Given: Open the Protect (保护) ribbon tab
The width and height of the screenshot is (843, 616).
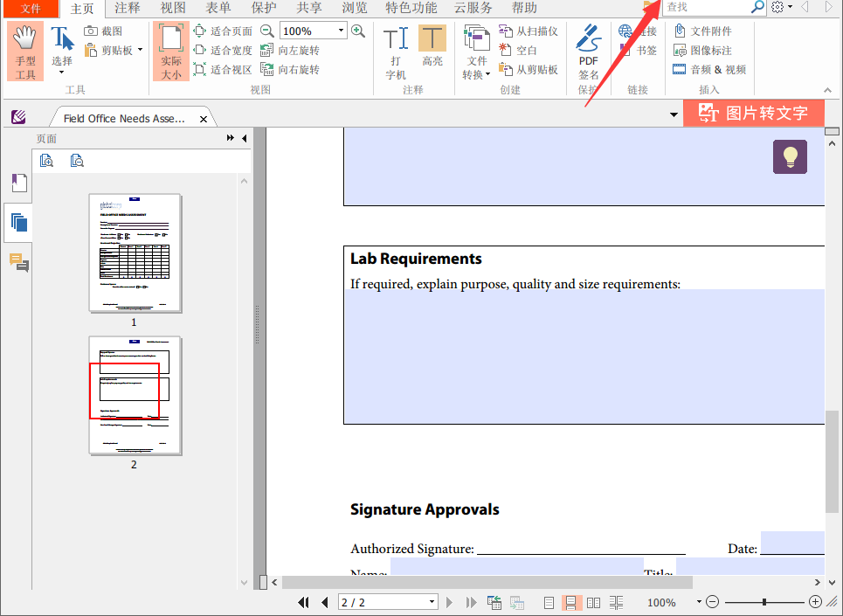Looking at the screenshot, I should pos(264,9).
